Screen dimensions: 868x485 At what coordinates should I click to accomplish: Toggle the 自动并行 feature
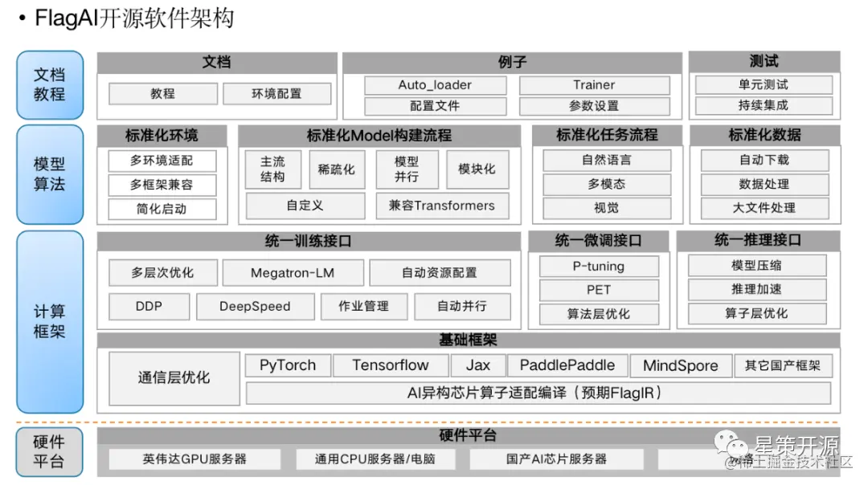[461, 306]
